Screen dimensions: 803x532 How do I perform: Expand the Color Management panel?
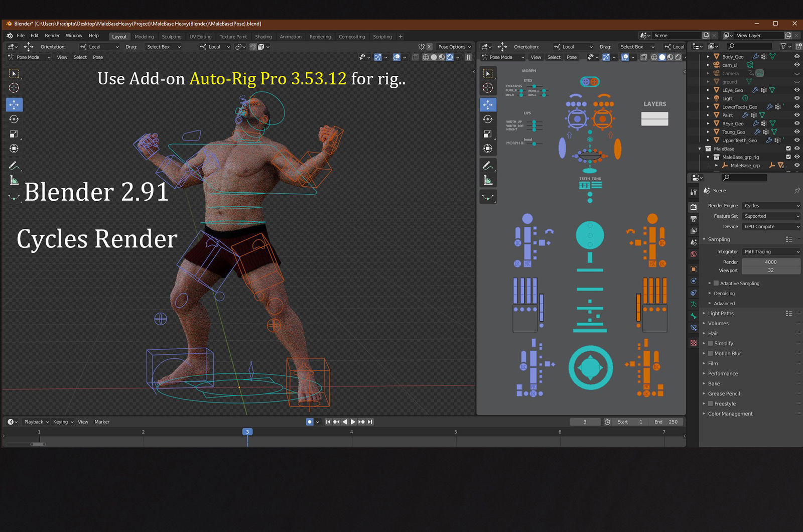(730, 414)
